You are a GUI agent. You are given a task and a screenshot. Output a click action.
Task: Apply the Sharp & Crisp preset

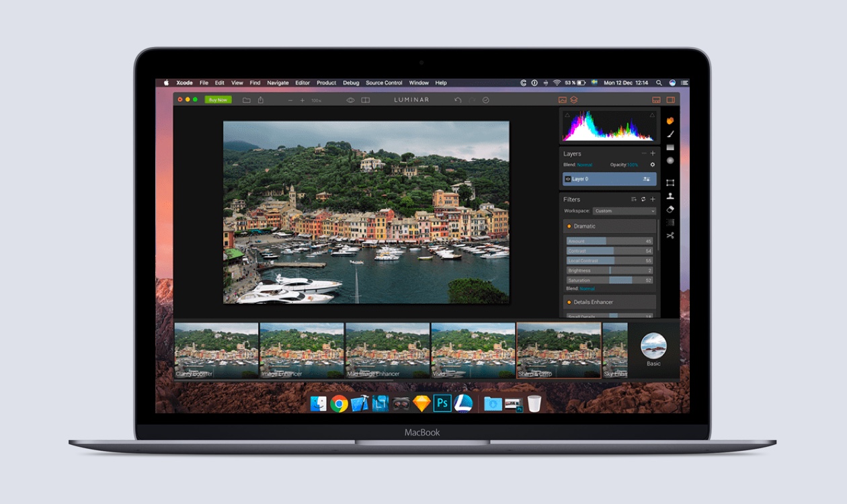pos(559,351)
